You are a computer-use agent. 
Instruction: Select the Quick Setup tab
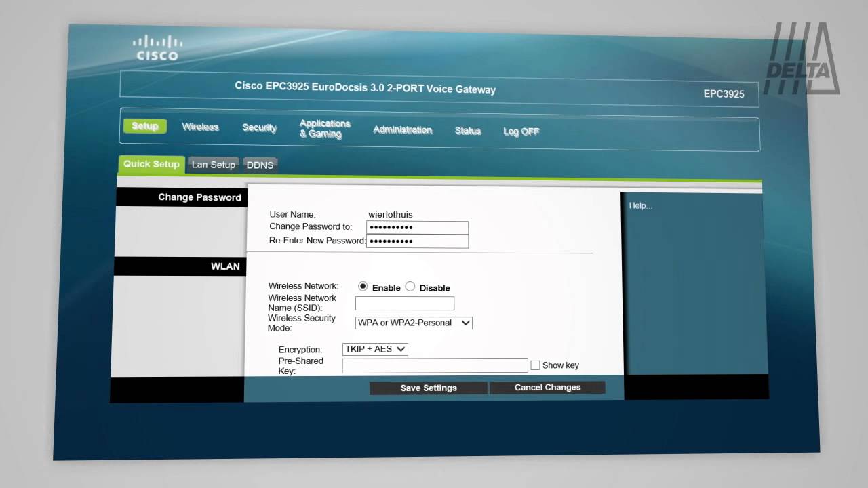pos(151,164)
